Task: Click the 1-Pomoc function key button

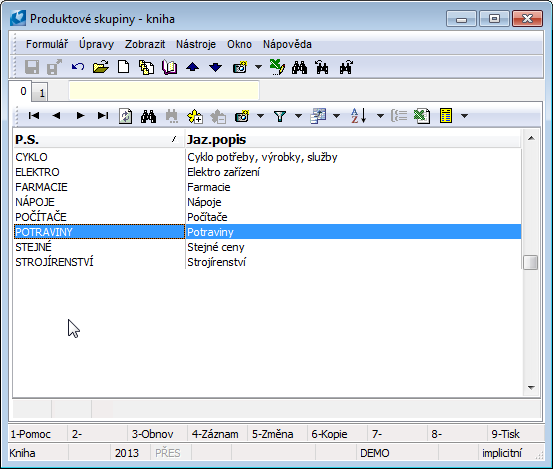Action: 38,434
